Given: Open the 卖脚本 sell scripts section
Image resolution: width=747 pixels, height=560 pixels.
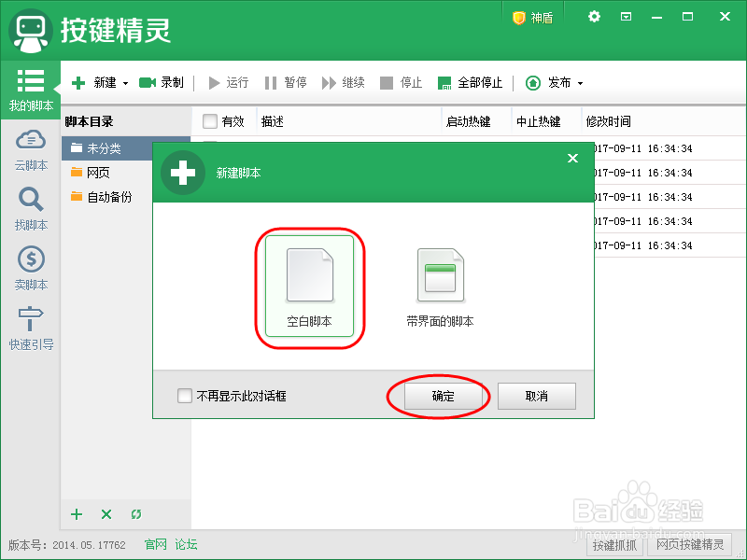Looking at the screenshot, I should (31, 269).
